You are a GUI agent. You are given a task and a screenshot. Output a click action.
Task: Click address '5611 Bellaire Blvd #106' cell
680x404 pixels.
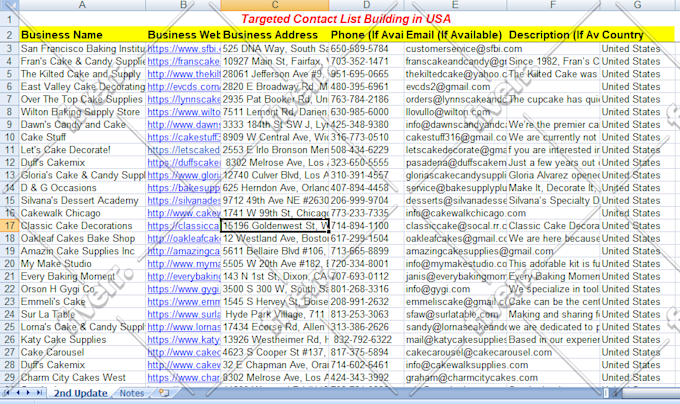275,251
